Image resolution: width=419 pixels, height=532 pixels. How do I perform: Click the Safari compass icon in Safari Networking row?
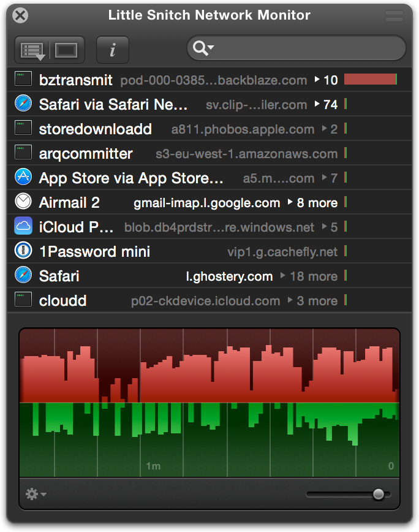pos(23,104)
